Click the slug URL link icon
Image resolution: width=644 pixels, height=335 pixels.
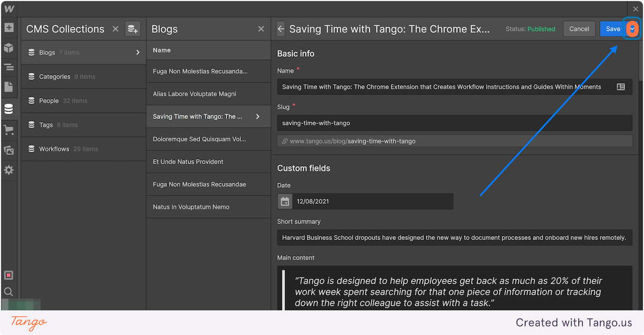click(x=285, y=142)
